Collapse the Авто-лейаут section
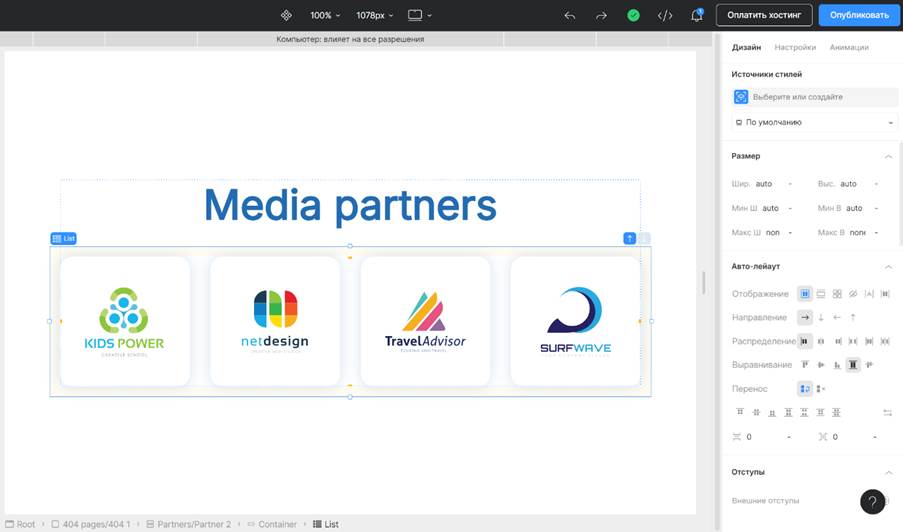 coord(888,267)
